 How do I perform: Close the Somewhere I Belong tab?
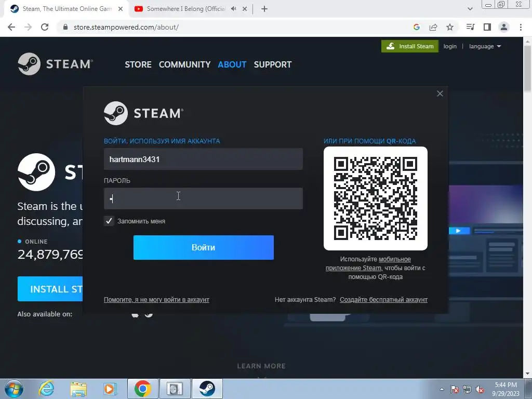245,9
